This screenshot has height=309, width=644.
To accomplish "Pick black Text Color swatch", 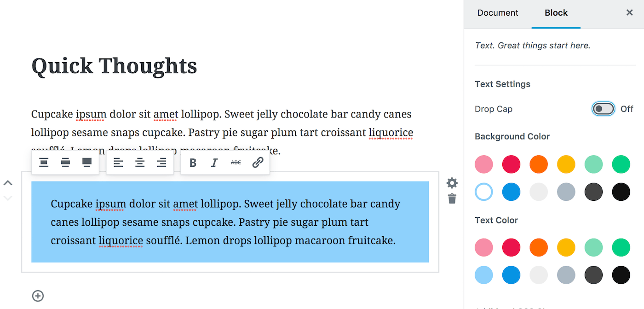I will tap(621, 275).
